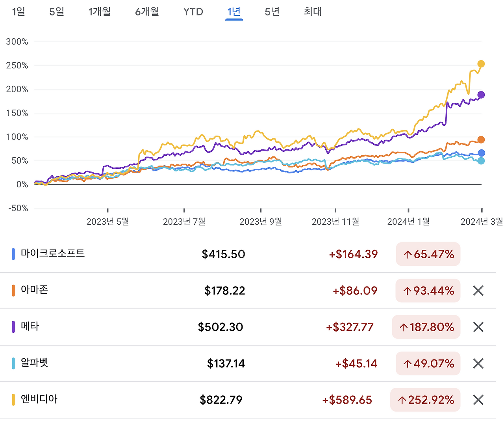
Task: Select the 1년 time range tab
Action: [234, 12]
